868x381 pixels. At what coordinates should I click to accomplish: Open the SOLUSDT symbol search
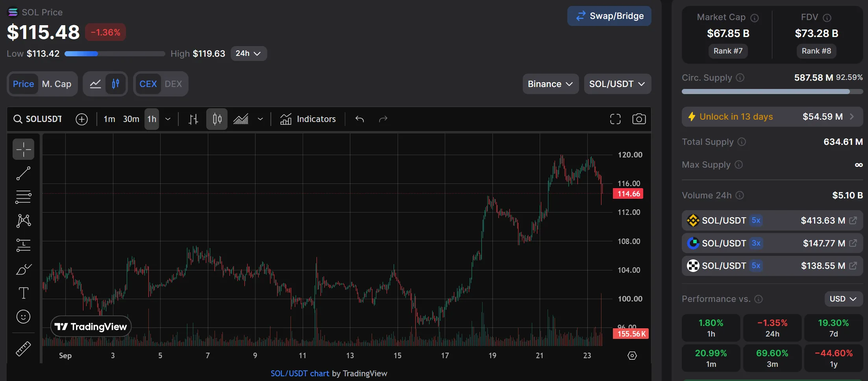38,119
